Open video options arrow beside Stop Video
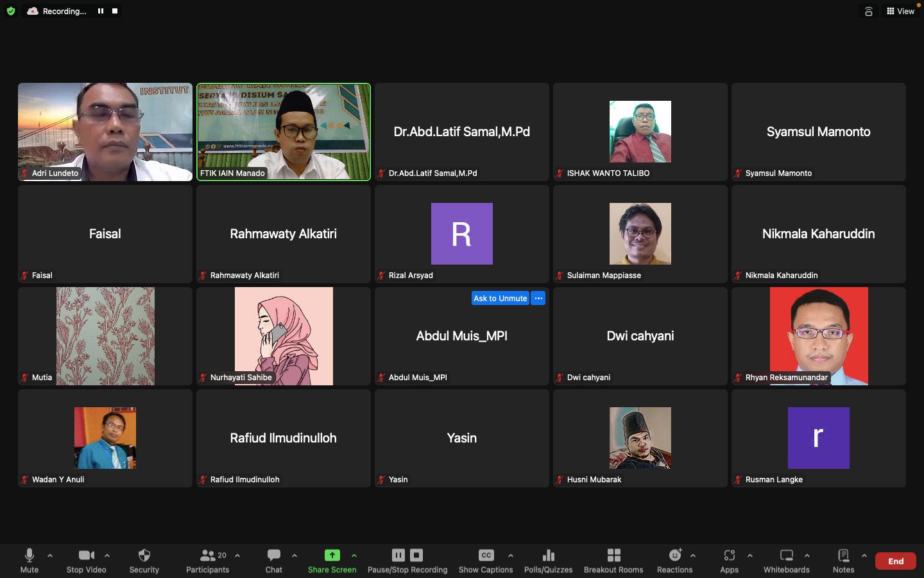The width and height of the screenshot is (924, 578). [107, 556]
